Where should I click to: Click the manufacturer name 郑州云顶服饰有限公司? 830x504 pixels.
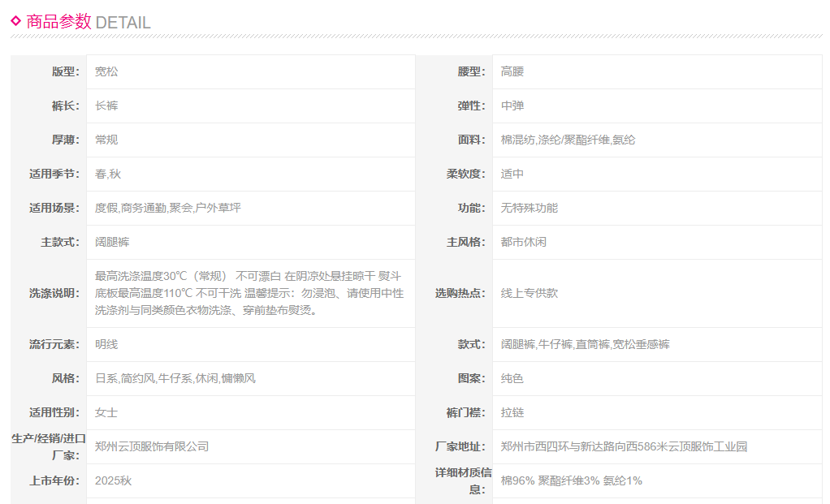click(x=152, y=446)
